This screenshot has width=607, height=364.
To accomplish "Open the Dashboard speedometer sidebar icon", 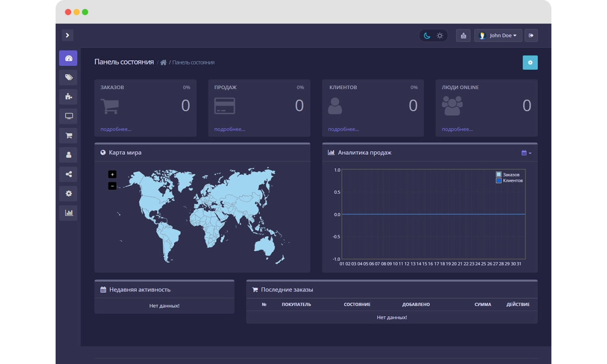I will [x=68, y=58].
